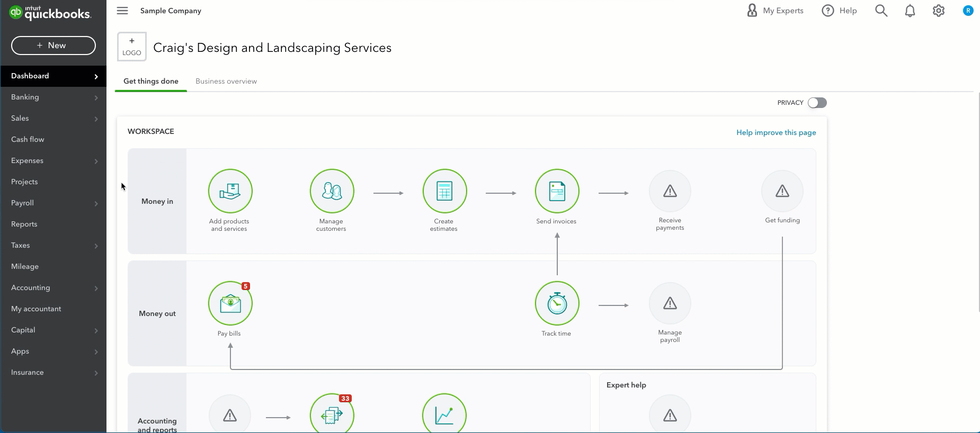Expand the Capital submenu chevron
Screen dimensions: 980x433
click(x=96, y=330)
